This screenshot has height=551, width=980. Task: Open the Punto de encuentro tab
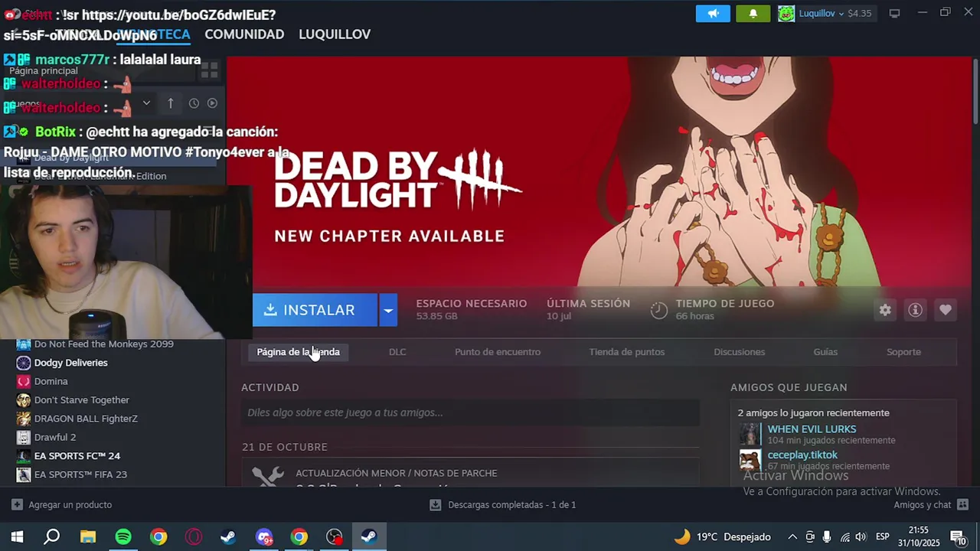click(x=498, y=352)
